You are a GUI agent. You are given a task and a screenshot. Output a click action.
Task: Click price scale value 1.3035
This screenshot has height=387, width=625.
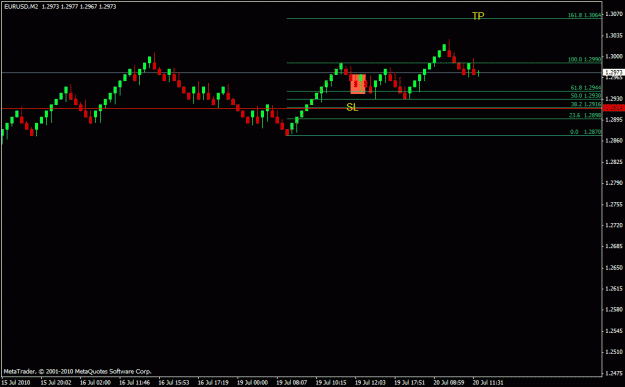(614, 35)
